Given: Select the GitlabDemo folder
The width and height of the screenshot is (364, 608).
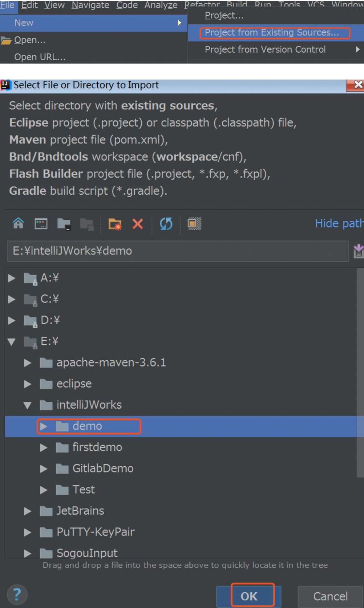Looking at the screenshot, I should (103, 469).
